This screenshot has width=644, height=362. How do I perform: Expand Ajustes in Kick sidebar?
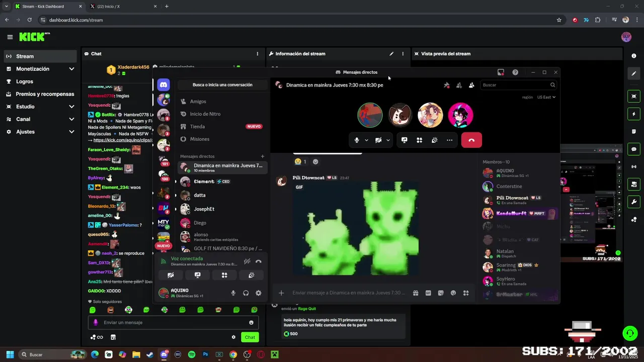(x=71, y=132)
